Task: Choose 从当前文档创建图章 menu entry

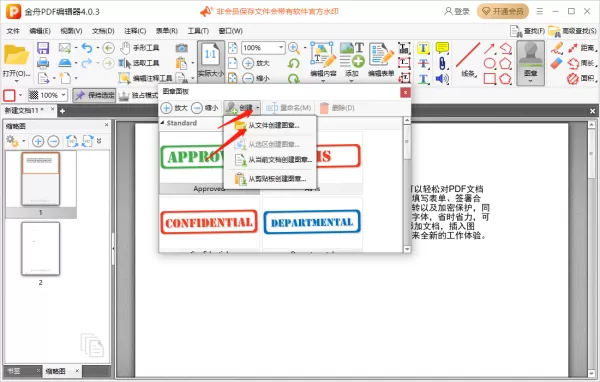Action: point(270,160)
